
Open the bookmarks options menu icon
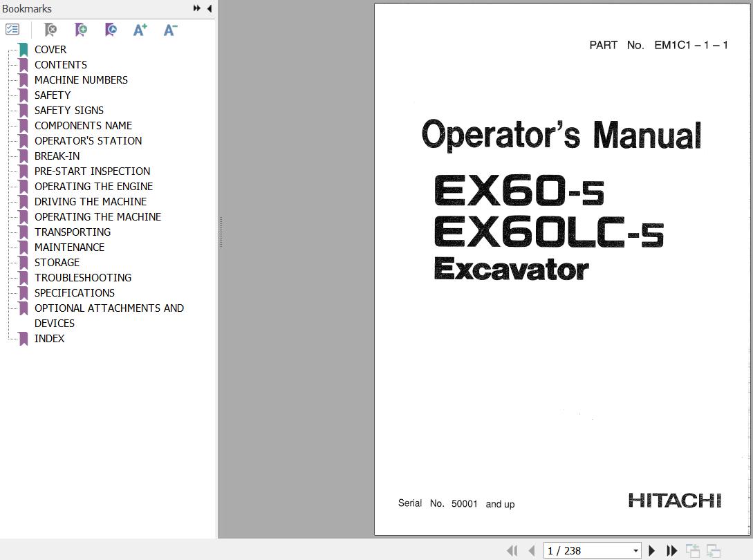(x=12, y=30)
